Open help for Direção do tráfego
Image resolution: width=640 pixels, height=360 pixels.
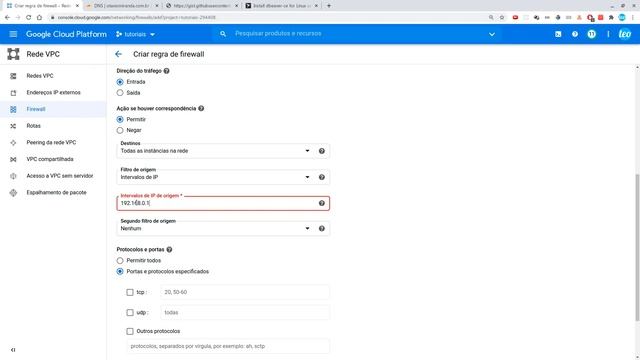(167, 71)
